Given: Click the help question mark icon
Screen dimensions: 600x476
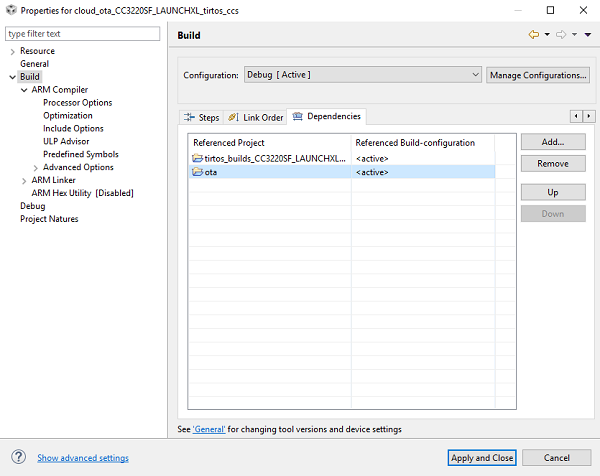Looking at the screenshot, I should 18,457.
